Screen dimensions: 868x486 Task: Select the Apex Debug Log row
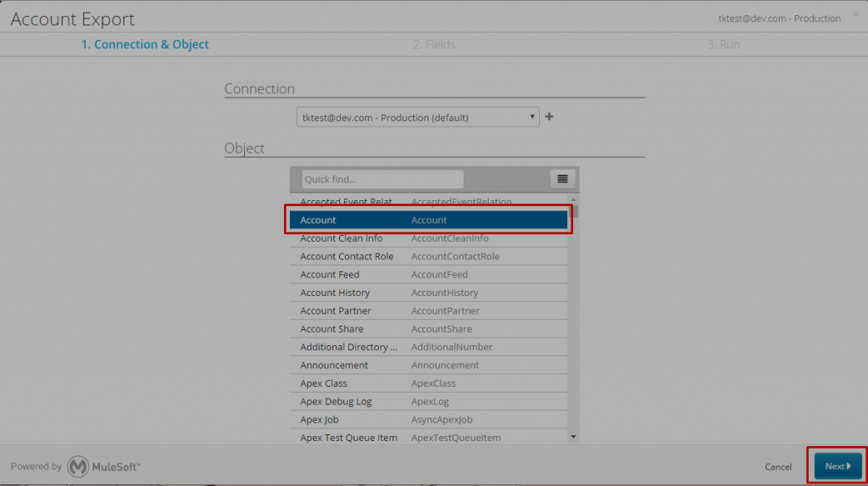[428, 402]
